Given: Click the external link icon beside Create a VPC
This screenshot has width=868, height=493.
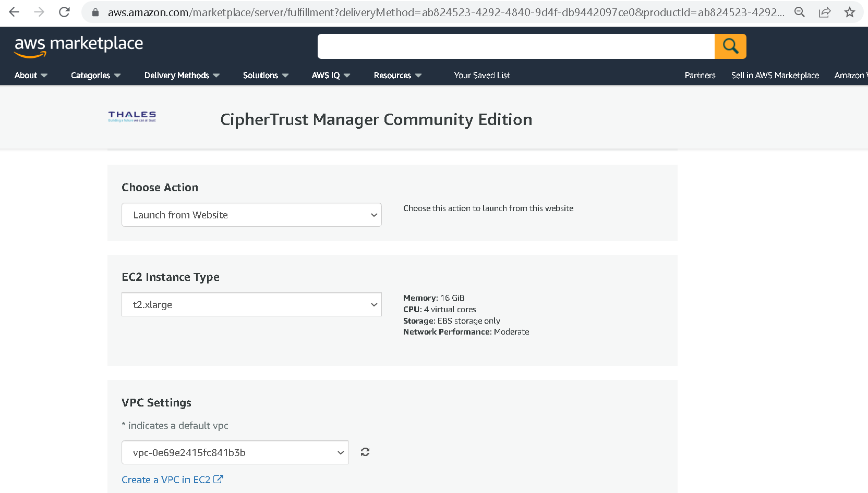Looking at the screenshot, I should point(218,479).
